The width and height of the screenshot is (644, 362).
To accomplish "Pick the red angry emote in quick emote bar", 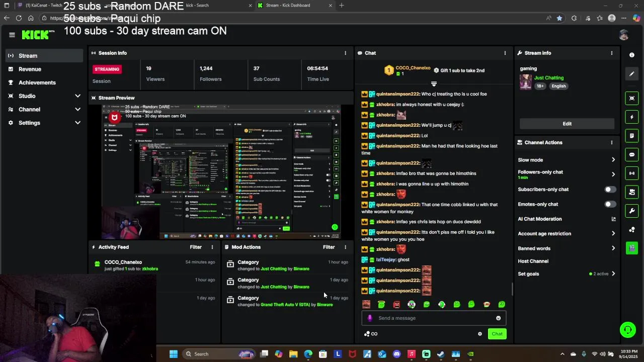I will (396, 304).
